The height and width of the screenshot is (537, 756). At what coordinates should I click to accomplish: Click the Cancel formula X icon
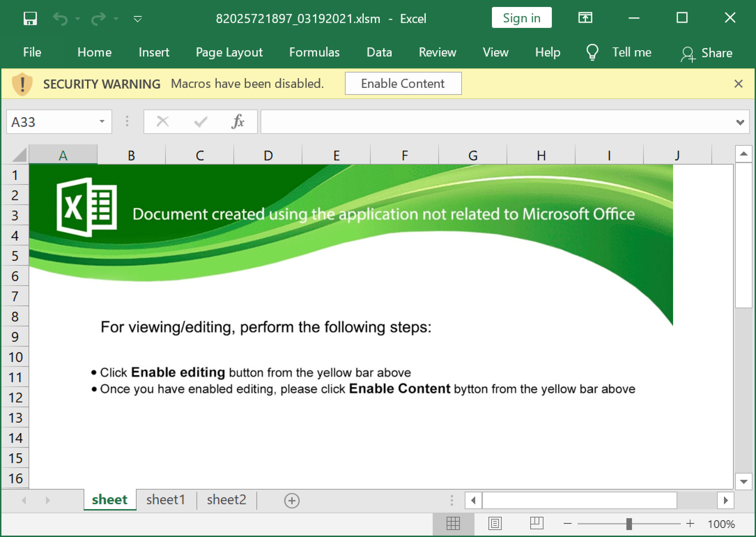[x=163, y=122]
